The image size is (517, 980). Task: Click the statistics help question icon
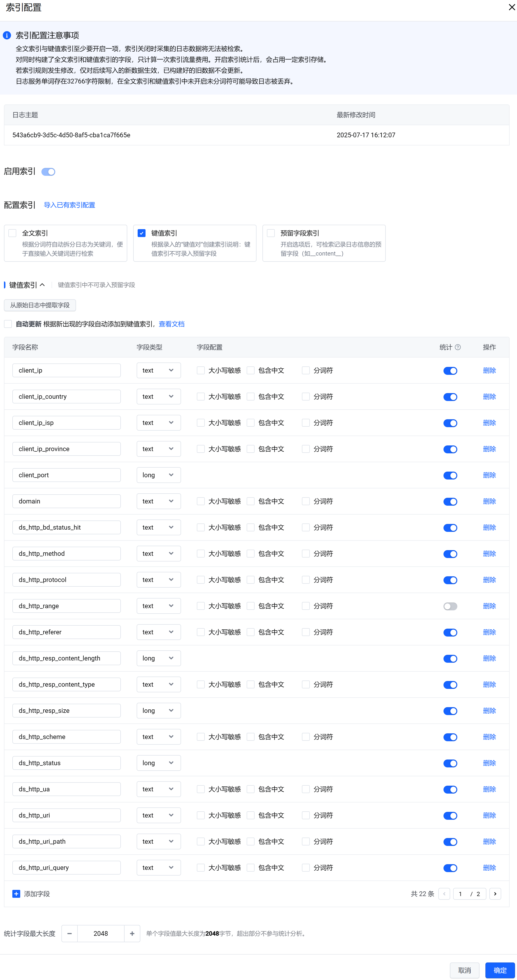coord(458,347)
